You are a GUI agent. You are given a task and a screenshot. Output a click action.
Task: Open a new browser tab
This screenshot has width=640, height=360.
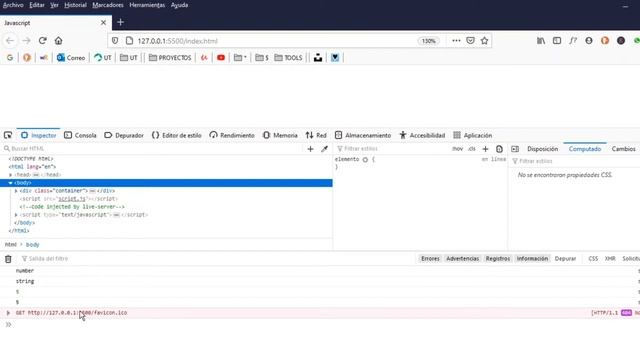[x=120, y=22]
